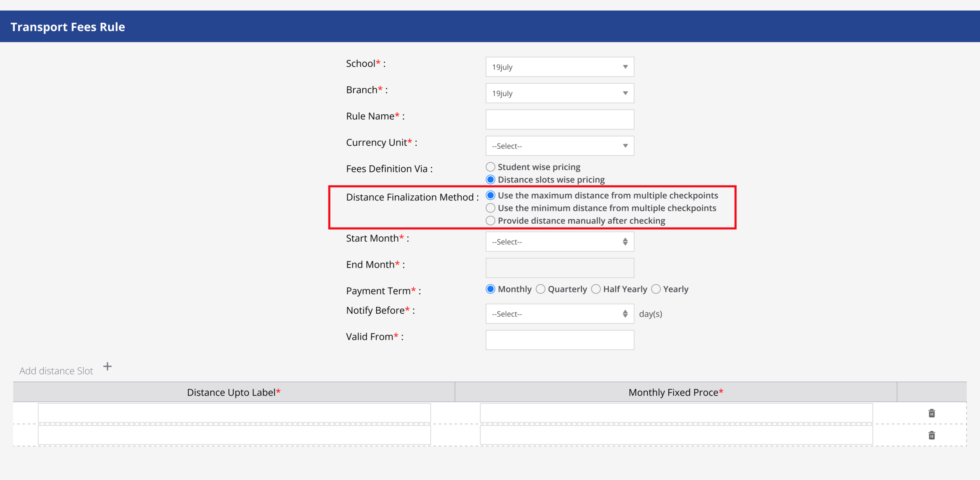
Task: Open the School dropdown
Action: tap(559, 67)
